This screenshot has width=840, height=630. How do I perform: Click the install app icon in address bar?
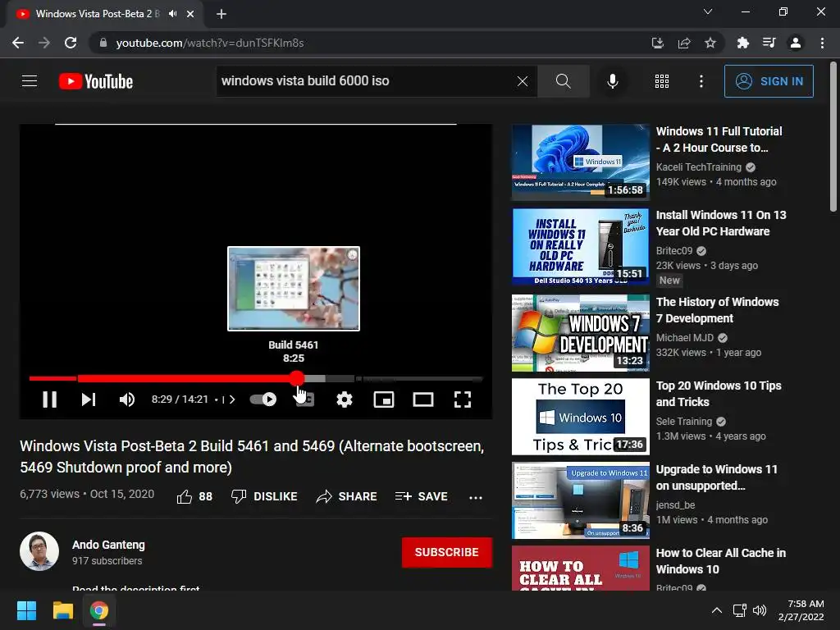(657, 43)
